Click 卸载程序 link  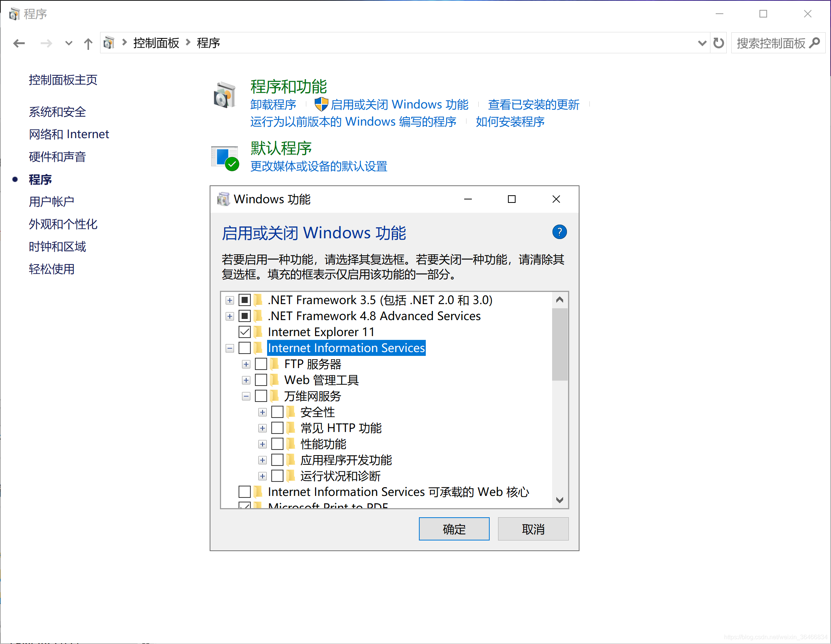point(273,104)
